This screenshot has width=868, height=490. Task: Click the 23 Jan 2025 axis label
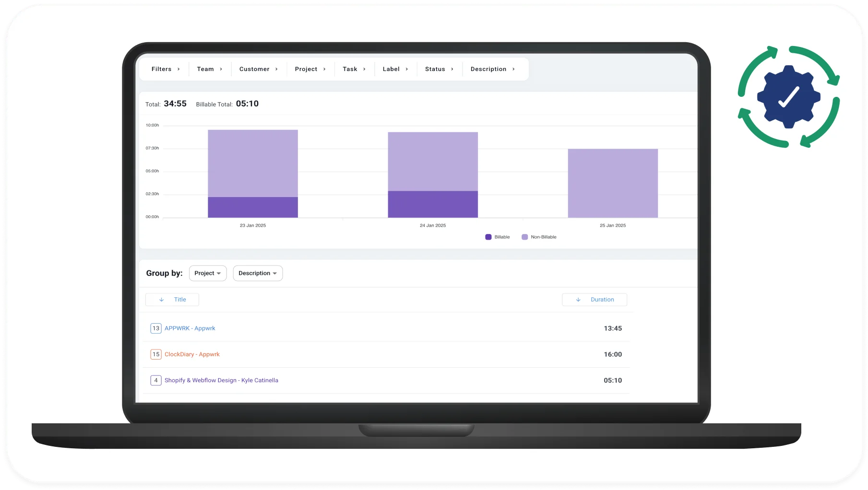253,225
